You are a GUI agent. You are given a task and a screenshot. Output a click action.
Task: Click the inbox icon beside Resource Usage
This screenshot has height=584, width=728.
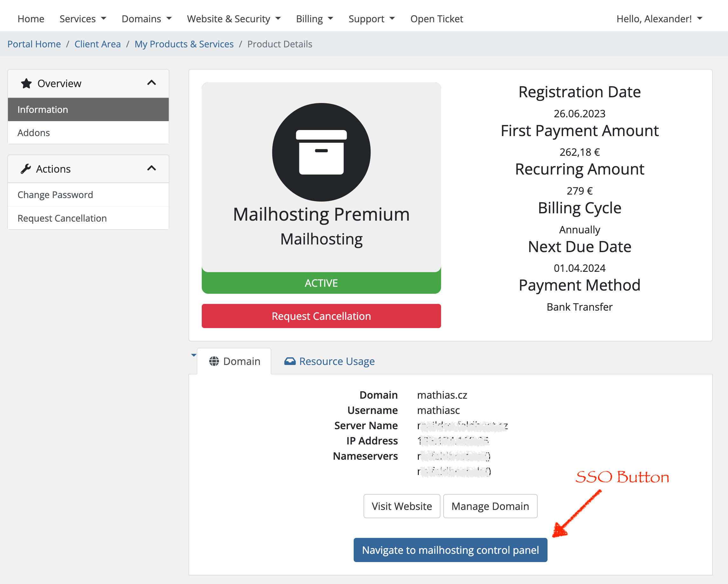(x=290, y=361)
